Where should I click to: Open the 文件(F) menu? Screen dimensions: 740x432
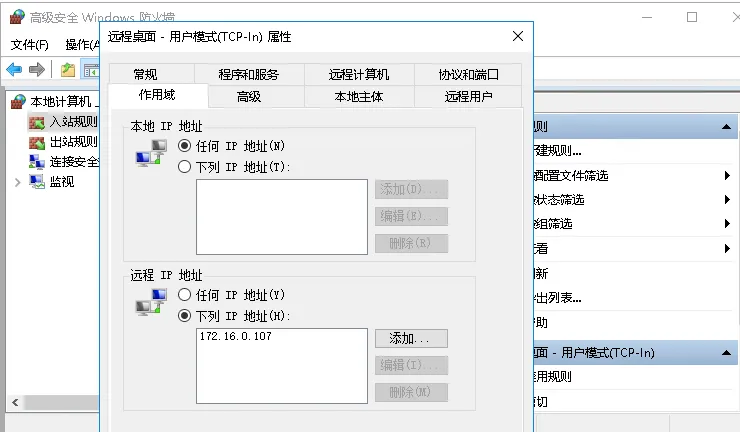tap(29, 45)
